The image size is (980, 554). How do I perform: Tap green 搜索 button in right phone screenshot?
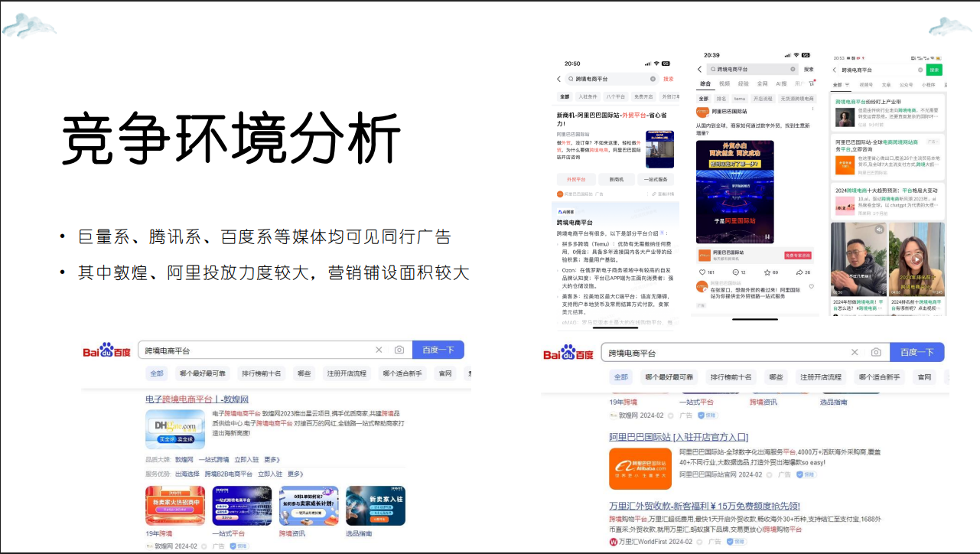click(934, 70)
